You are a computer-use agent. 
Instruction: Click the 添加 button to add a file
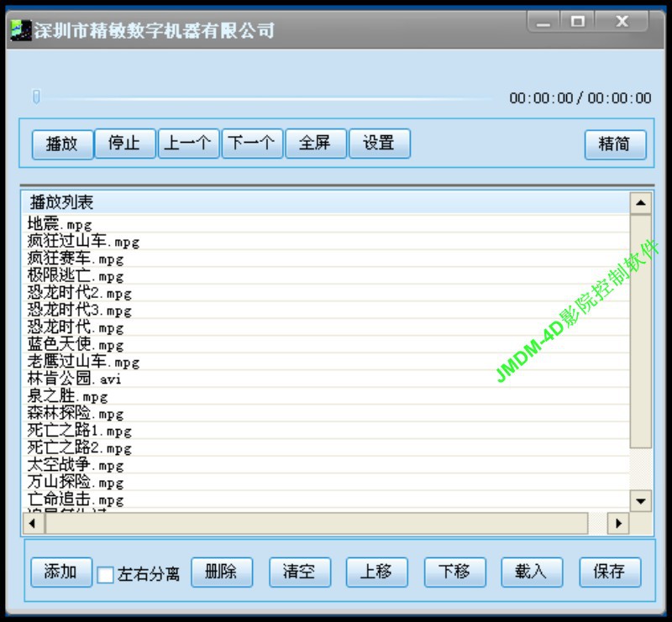point(61,572)
